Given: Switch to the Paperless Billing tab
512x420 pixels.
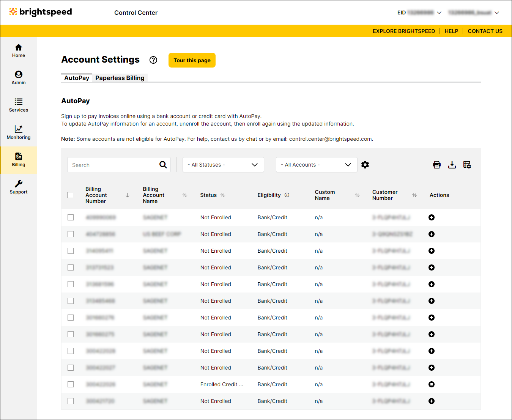Looking at the screenshot, I should click(x=120, y=78).
